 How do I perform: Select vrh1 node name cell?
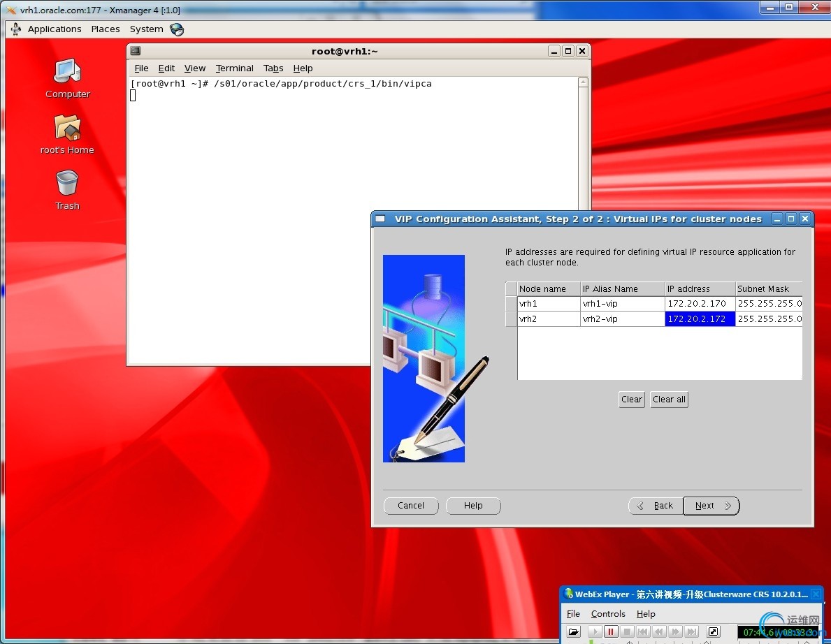[x=549, y=303]
